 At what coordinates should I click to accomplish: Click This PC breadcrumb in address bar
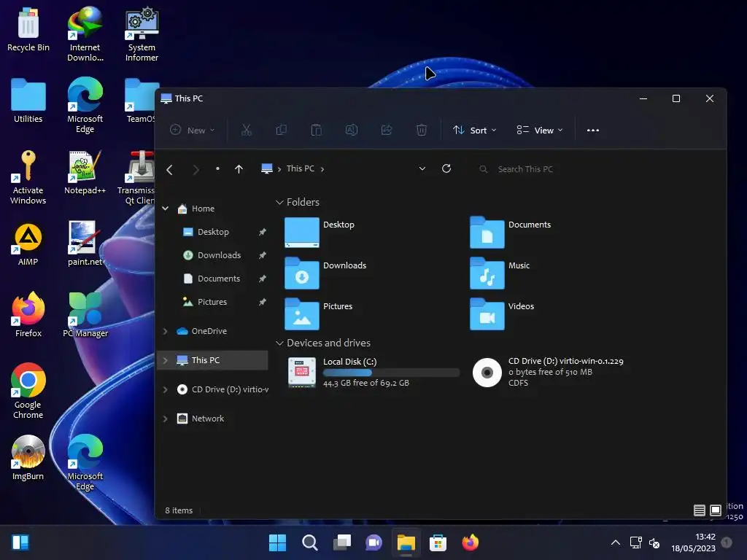300,168
